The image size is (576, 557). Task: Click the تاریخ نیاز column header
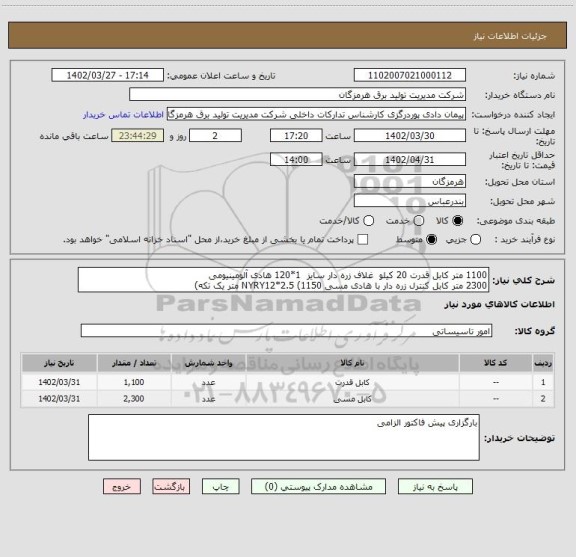[59, 363]
